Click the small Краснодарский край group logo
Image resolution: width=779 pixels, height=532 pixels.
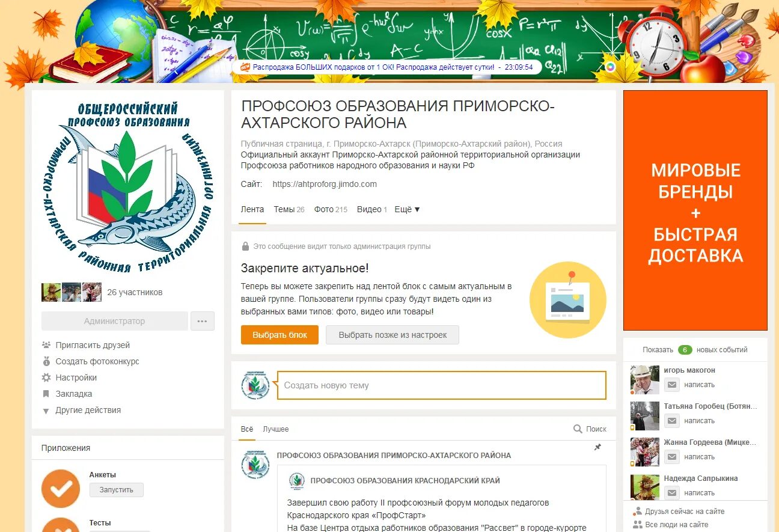(297, 481)
